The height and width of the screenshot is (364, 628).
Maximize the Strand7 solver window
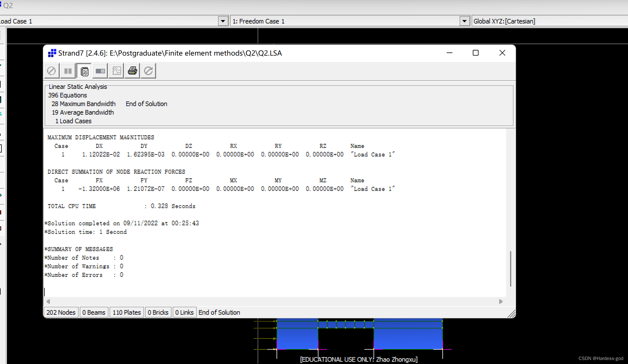click(476, 53)
